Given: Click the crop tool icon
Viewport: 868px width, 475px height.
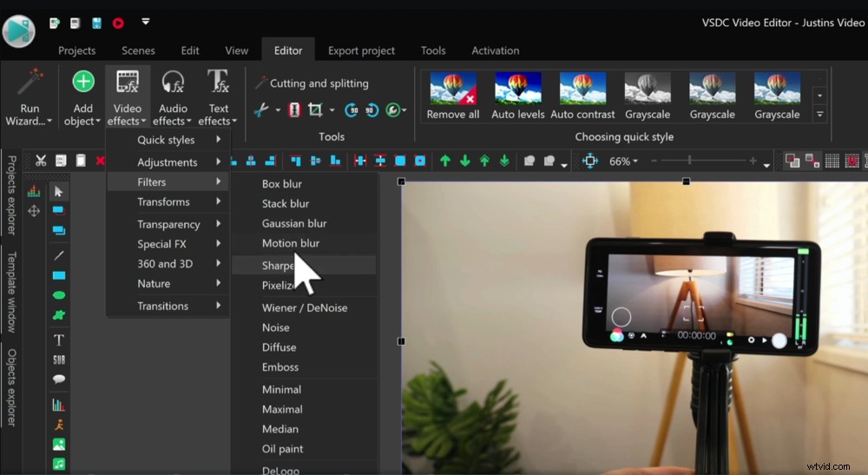Looking at the screenshot, I should click(315, 109).
